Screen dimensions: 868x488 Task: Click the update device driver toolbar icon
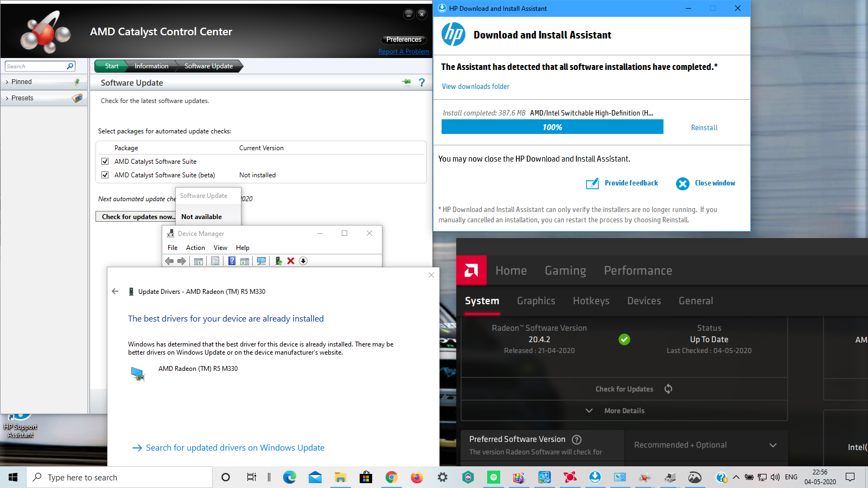click(278, 261)
